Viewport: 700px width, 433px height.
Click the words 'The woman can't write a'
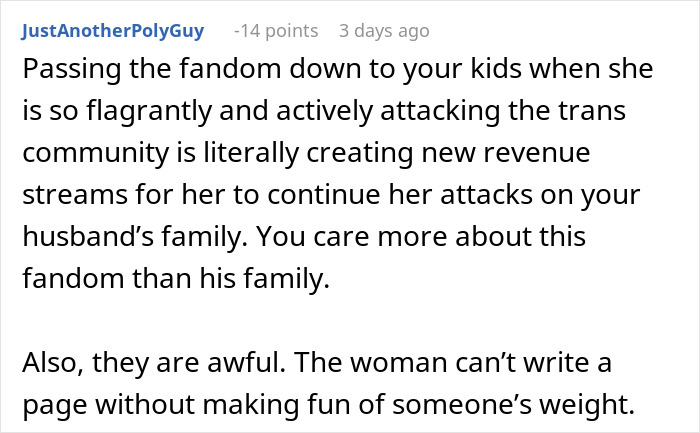point(452,362)
